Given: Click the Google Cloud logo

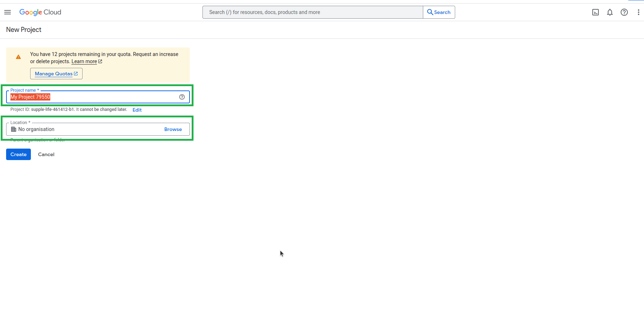Looking at the screenshot, I should point(40,12).
